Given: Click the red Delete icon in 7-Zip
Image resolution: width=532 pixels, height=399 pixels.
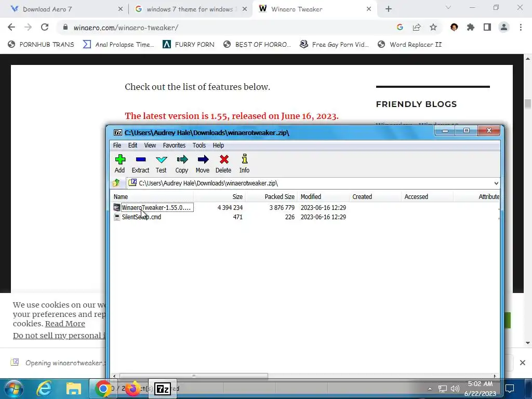Looking at the screenshot, I should tap(223, 164).
